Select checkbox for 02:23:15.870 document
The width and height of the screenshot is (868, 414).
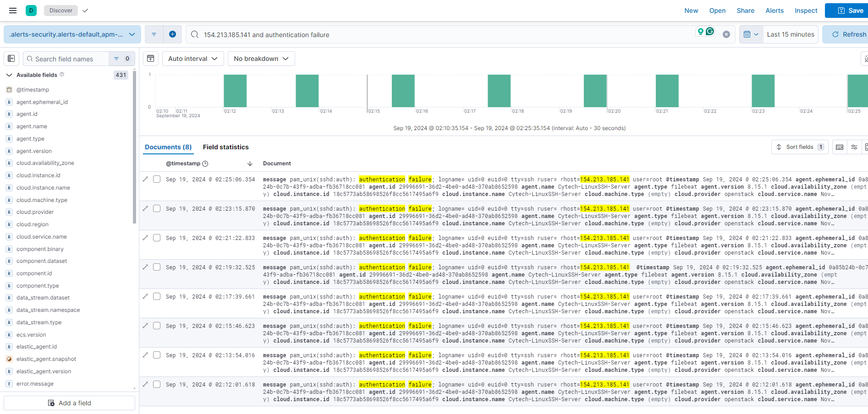click(157, 208)
